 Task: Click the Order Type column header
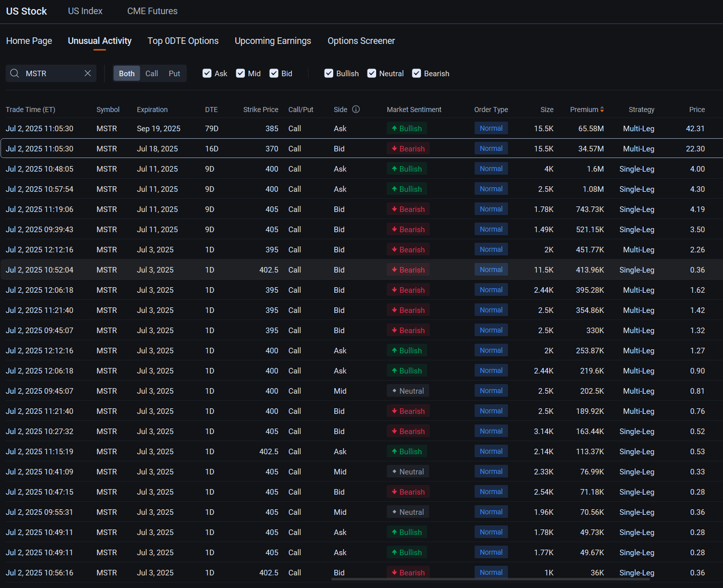coord(491,110)
